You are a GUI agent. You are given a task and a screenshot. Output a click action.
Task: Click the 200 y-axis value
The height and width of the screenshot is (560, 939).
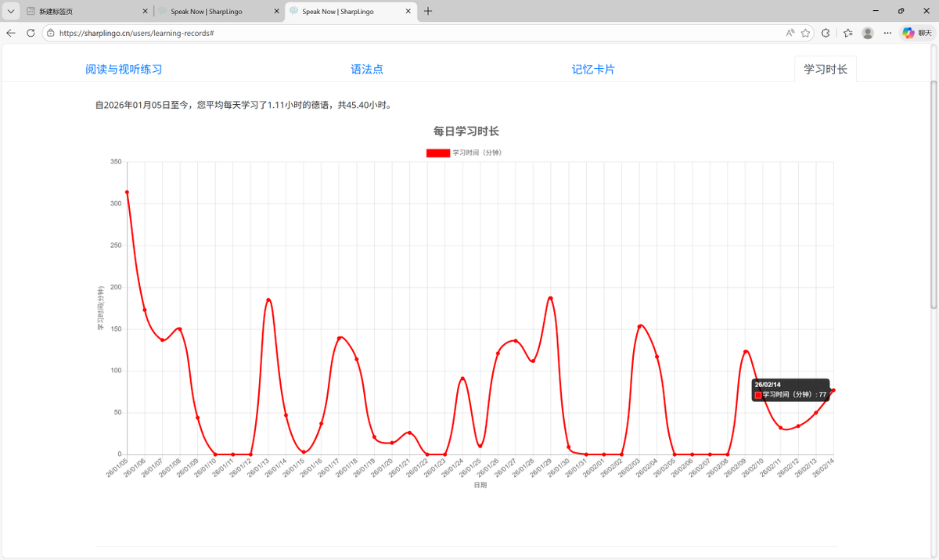(x=116, y=287)
